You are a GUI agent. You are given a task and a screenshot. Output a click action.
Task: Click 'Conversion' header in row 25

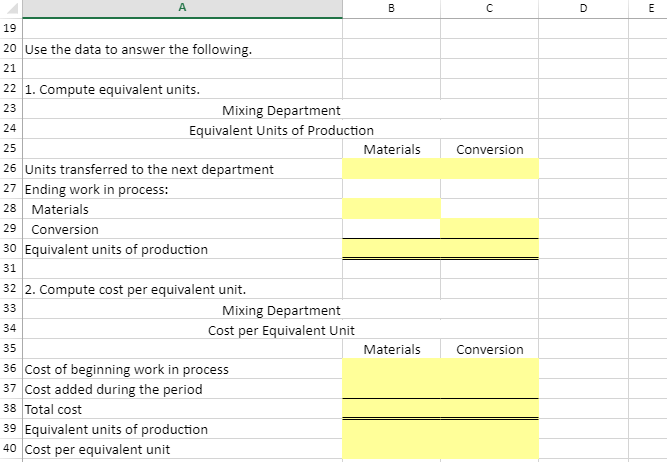(490, 149)
